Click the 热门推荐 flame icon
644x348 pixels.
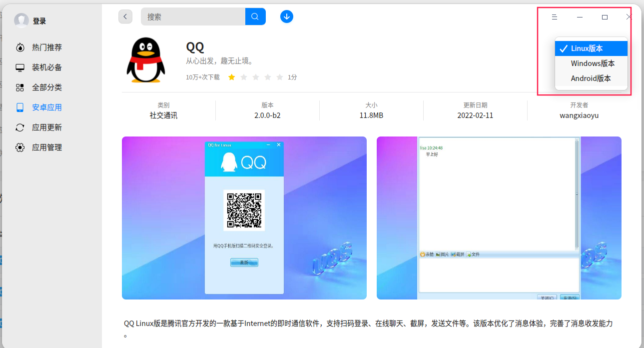click(x=20, y=47)
